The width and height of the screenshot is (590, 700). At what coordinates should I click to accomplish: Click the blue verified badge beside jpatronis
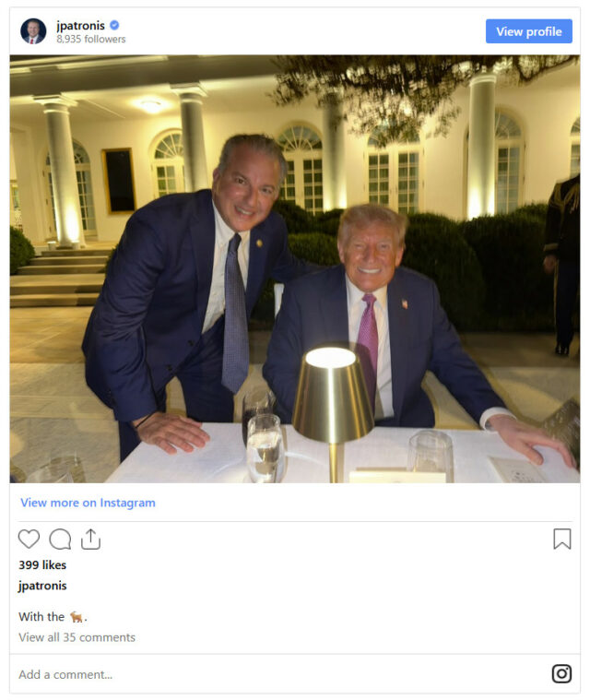[114, 25]
